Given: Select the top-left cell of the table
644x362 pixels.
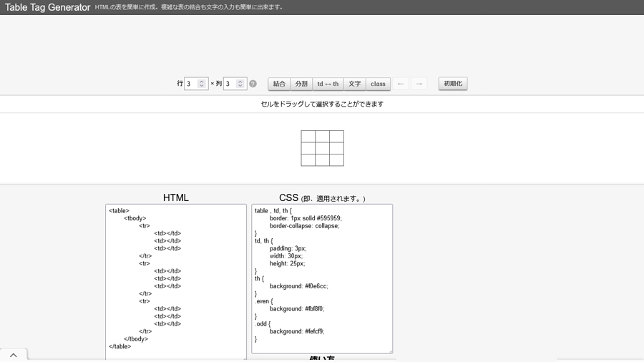Looking at the screenshot, I should [x=308, y=137].
